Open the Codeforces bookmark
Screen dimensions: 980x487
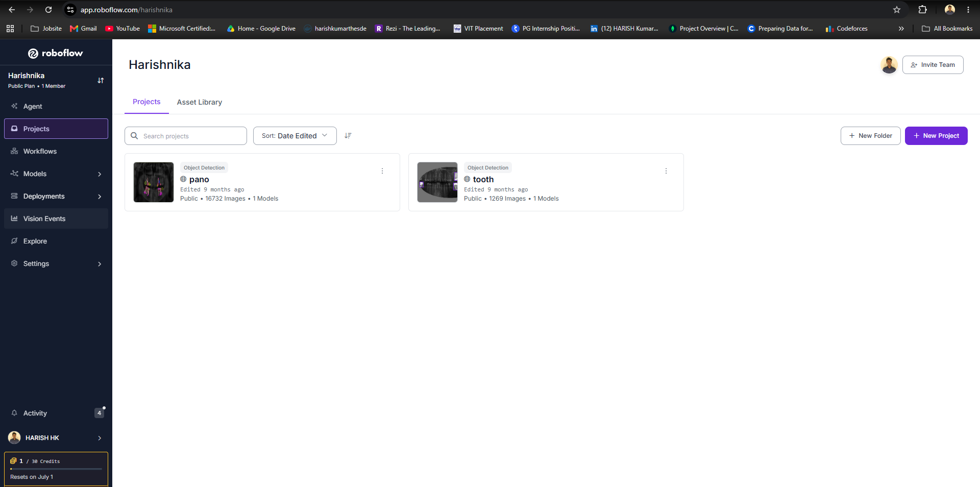pos(847,29)
